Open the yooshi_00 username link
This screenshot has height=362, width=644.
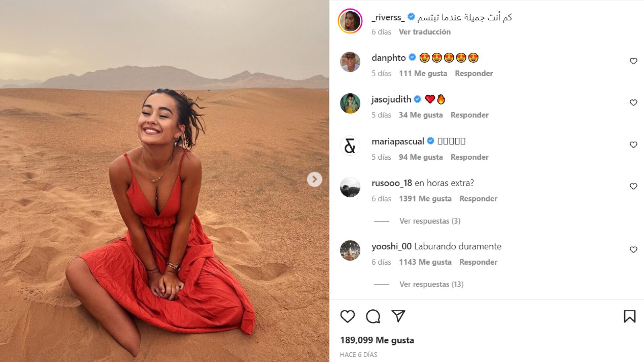point(392,246)
